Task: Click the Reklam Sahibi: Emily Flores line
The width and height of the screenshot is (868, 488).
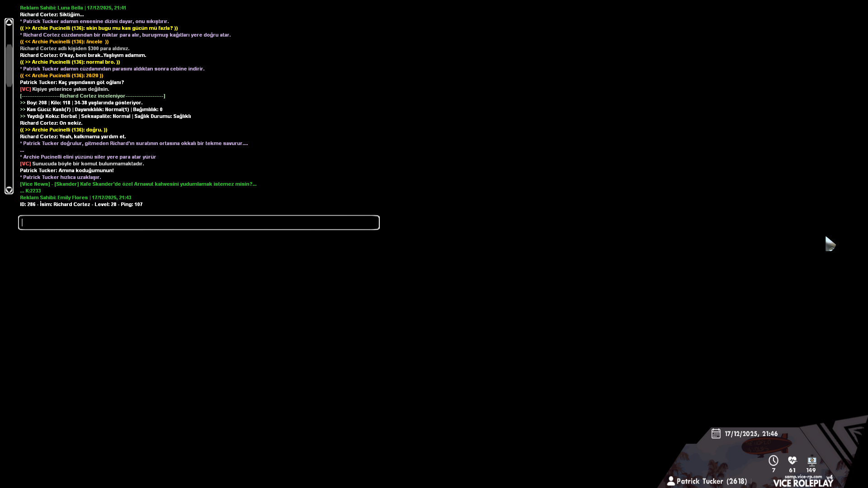Action: (75, 197)
